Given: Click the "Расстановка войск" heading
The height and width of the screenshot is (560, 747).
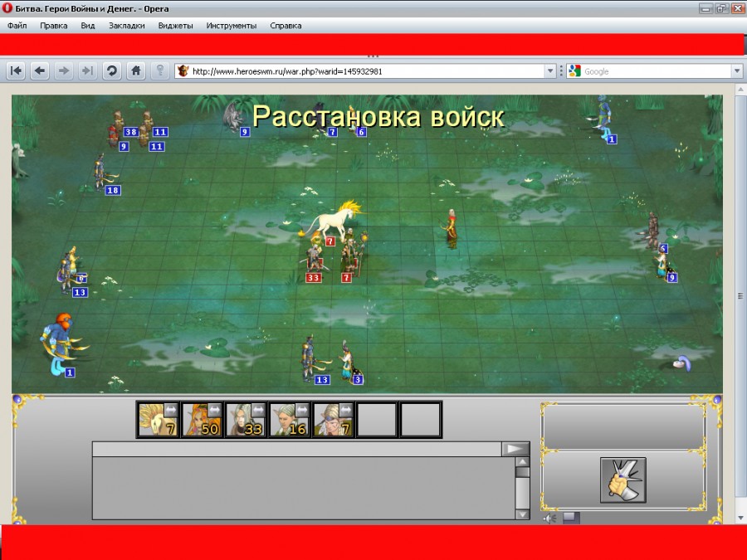Looking at the screenshot, I should pos(378,117).
